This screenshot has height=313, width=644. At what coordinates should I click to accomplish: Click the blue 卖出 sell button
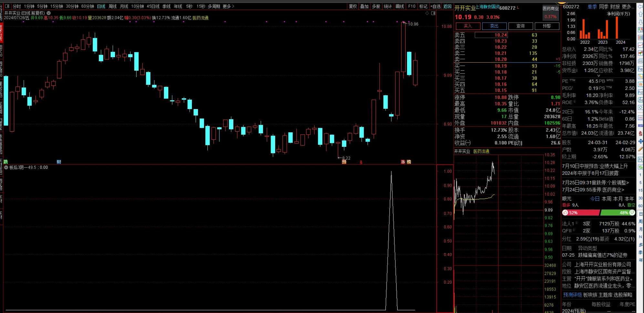click(494, 26)
